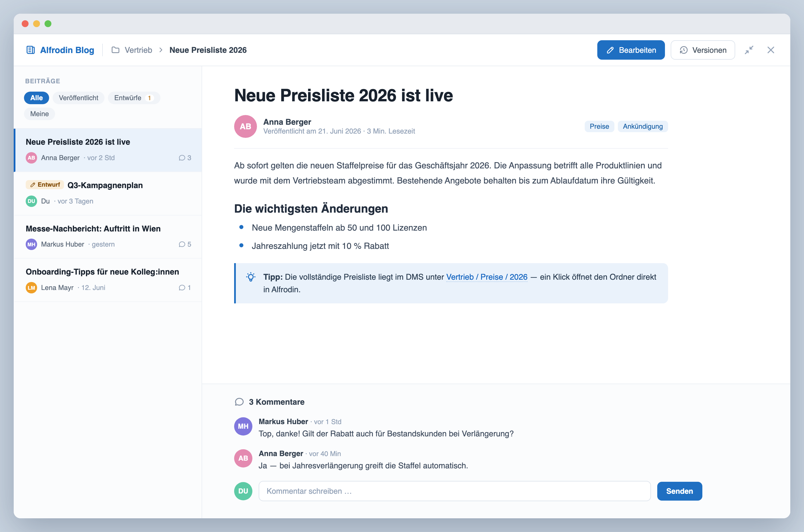Click the Preise tag badge
This screenshot has width=804, height=532.
(599, 126)
